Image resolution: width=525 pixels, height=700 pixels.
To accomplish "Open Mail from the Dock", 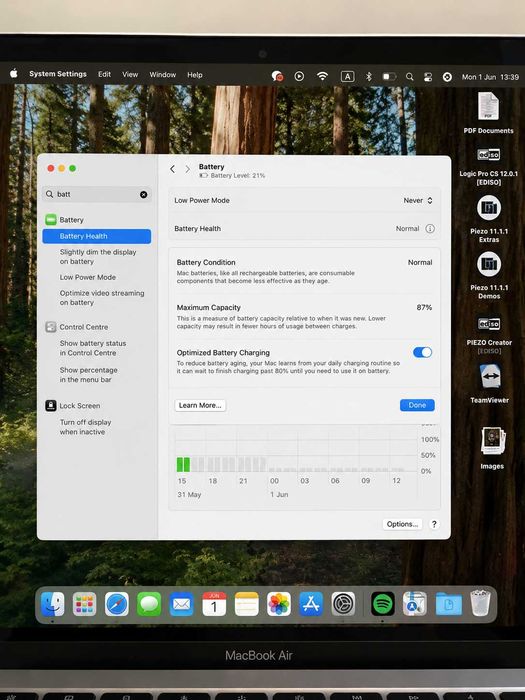I will coord(181,604).
